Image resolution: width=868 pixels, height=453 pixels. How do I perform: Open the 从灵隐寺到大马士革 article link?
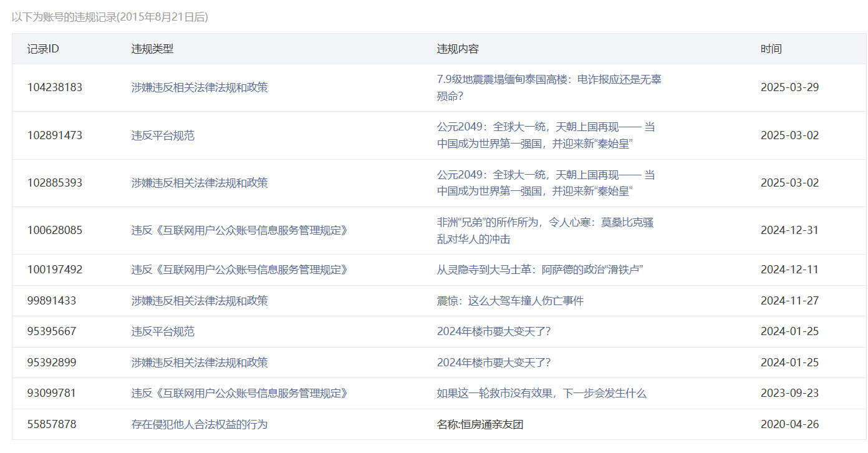[x=540, y=270]
